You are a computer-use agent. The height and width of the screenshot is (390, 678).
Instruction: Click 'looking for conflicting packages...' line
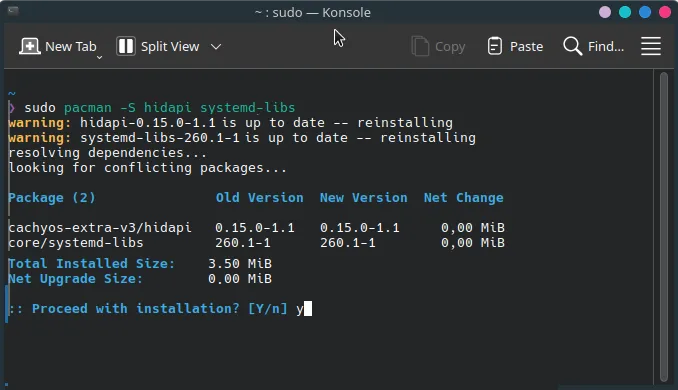(147, 168)
